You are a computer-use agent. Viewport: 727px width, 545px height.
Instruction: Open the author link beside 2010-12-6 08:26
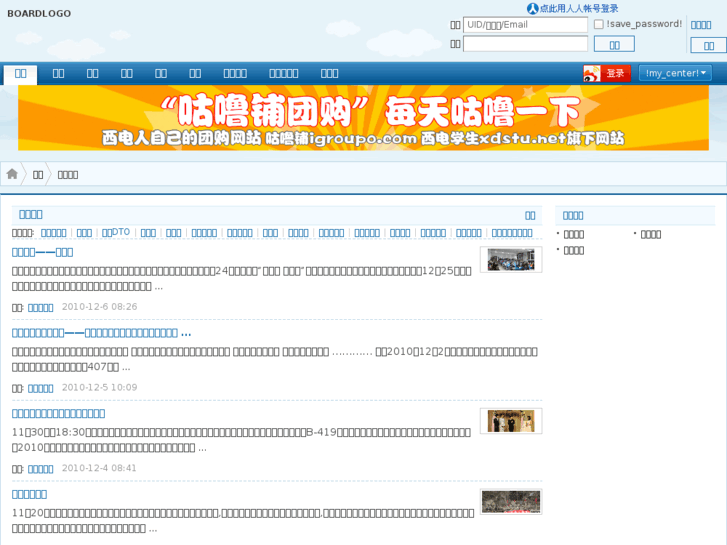point(40,308)
